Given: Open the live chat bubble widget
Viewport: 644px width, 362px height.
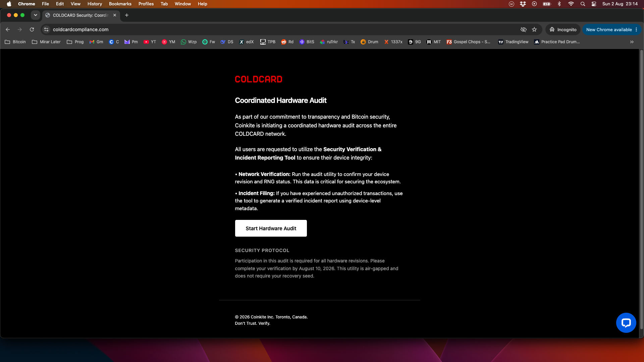Looking at the screenshot, I should (626, 323).
